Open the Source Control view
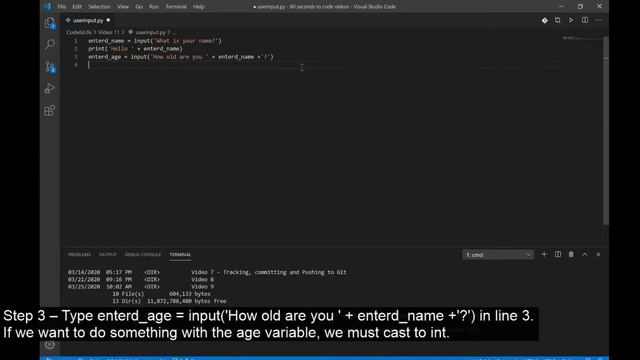 tap(50, 67)
